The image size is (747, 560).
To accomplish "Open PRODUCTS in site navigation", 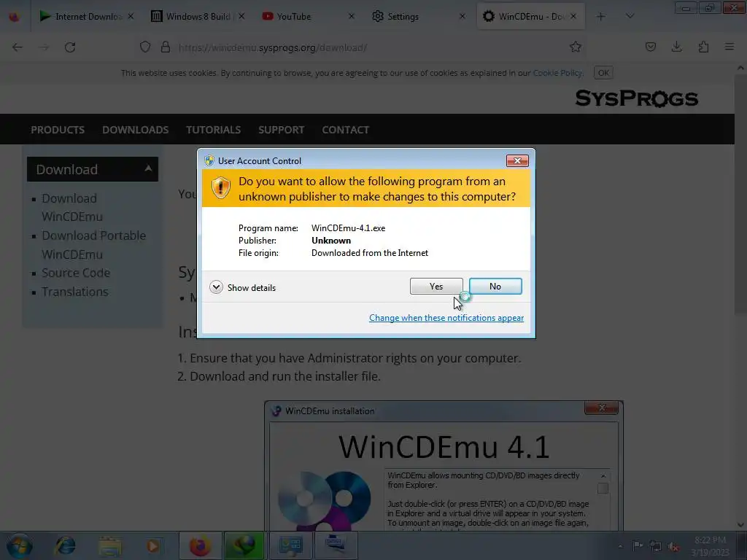I will point(58,130).
